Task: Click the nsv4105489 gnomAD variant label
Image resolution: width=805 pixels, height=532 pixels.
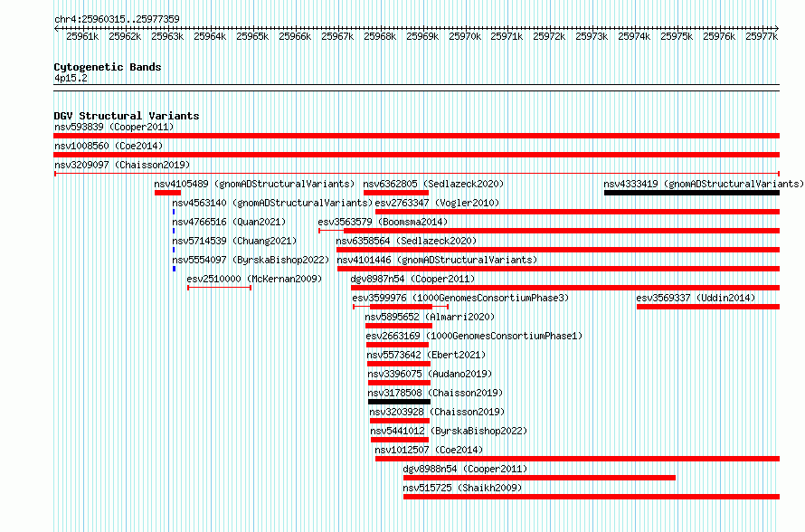Action: coord(254,184)
